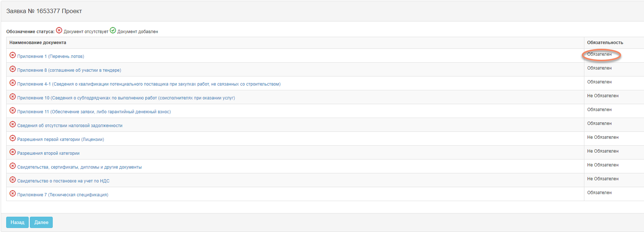This screenshot has height=232, width=644.
Task: Click status icon beside Свидетельство о постановке на учет по НДС
Action: pyautogui.click(x=13, y=180)
